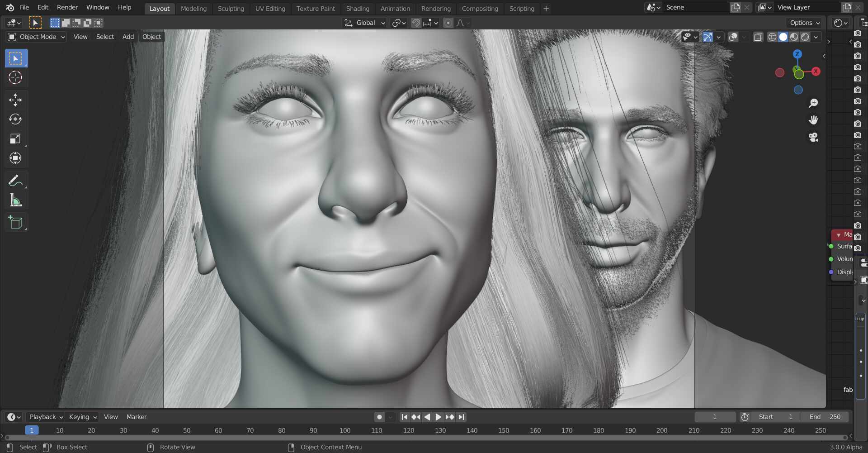868x453 pixels.
Task: Open the Options button in header
Action: [x=805, y=23]
